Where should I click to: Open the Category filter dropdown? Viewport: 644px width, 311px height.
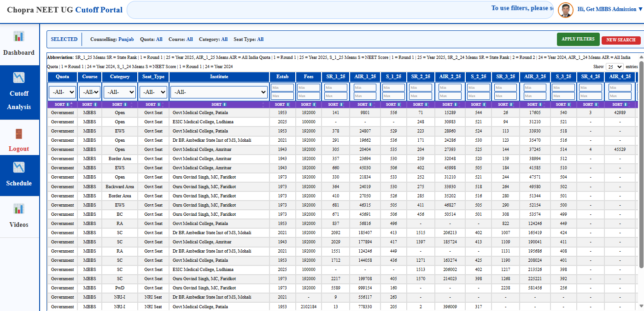coord(120,92)
